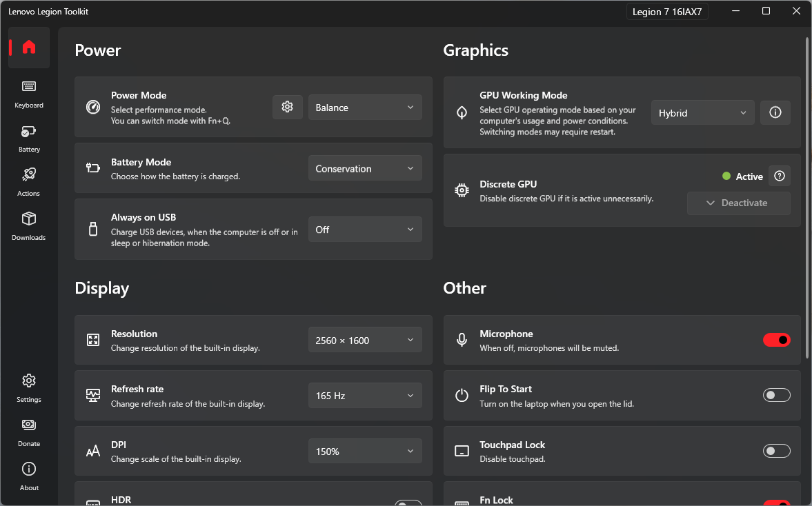Enable the Touchpad Lock toggle
812x506 pixels.
776,451
